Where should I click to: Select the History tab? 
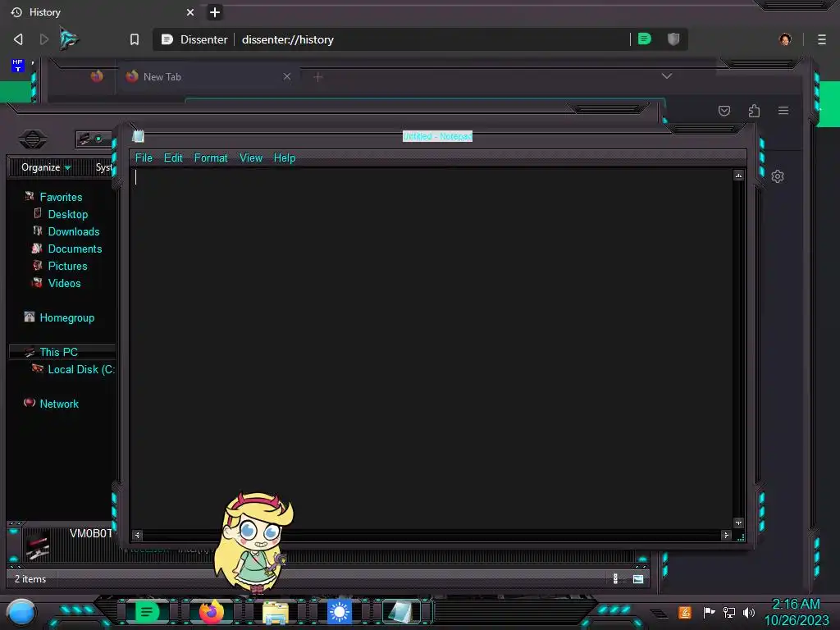[x=103, y=12]
